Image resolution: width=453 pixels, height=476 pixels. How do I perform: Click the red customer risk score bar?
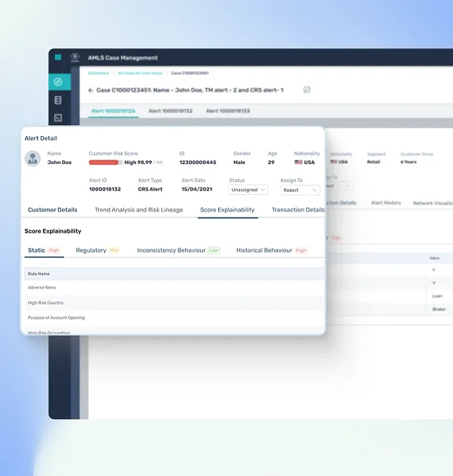(x=105, y=162)
